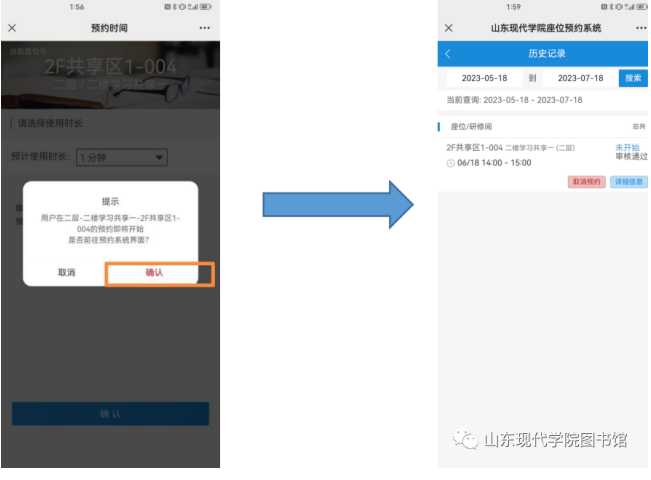
Task: Click the 未开始 status link
Action: click(627, 147)
